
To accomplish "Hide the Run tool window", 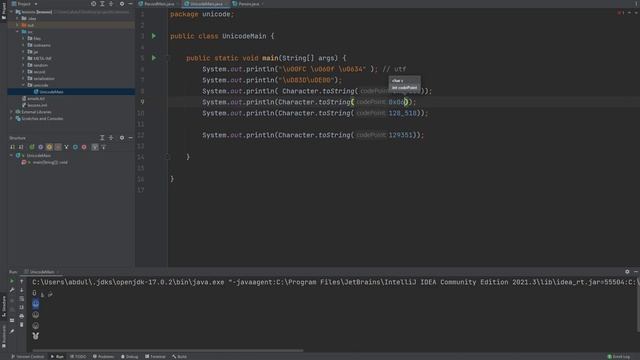I will (x=636, y=271).
